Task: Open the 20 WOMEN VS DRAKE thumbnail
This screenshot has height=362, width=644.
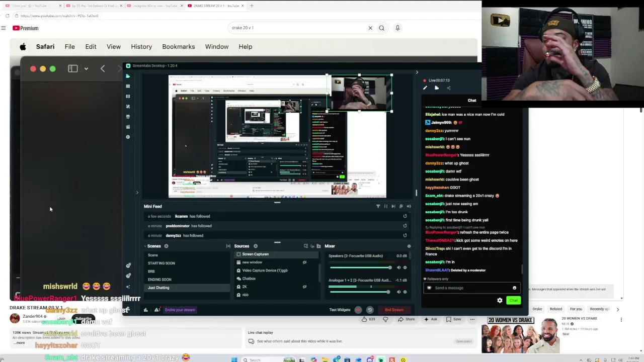Action: [521, 335]
